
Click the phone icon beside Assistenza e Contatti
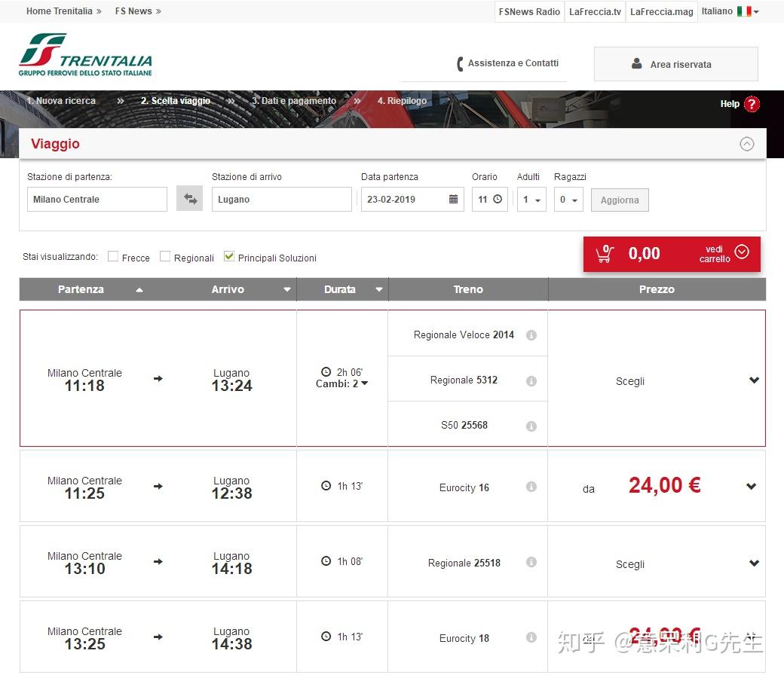460,63
